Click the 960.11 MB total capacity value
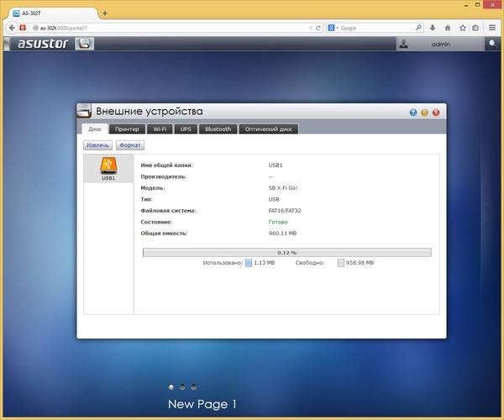This screenshot has width=504, height=420. tap(282, 234)
